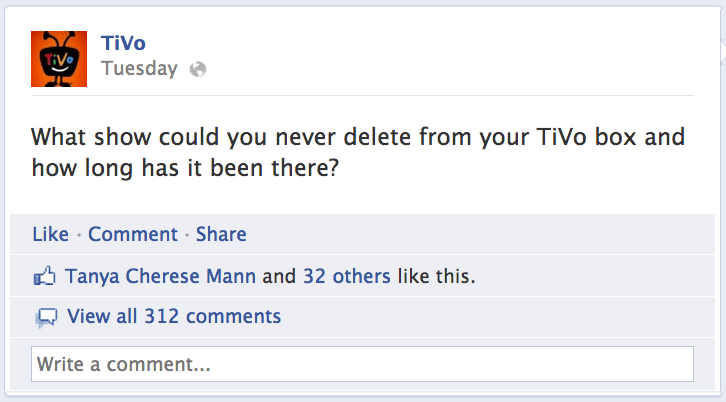Expand View all 312 comments

click(x=174, y=316)
